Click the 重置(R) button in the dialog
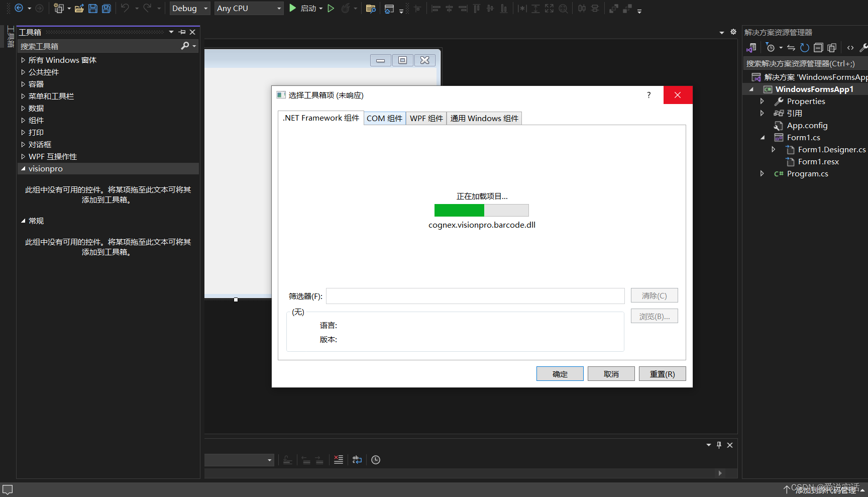This screenshot has width=868, height=497. pyautogui.click(x=662, y=373)
